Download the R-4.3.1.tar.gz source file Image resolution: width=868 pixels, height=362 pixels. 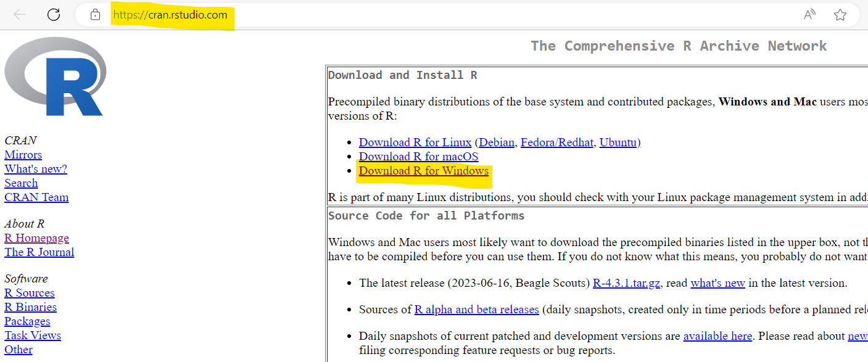point(627,283)
